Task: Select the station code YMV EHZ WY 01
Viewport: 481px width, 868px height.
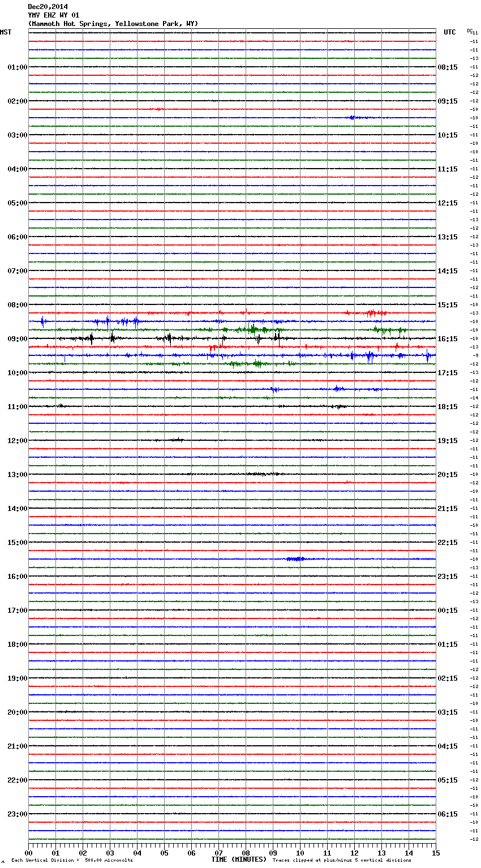Action: (54, 15)
